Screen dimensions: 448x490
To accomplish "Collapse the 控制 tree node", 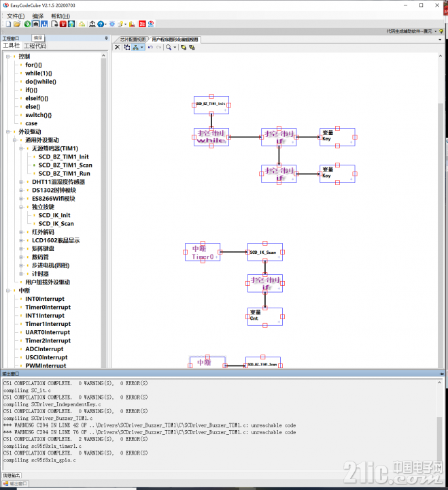I will point(8,56).
